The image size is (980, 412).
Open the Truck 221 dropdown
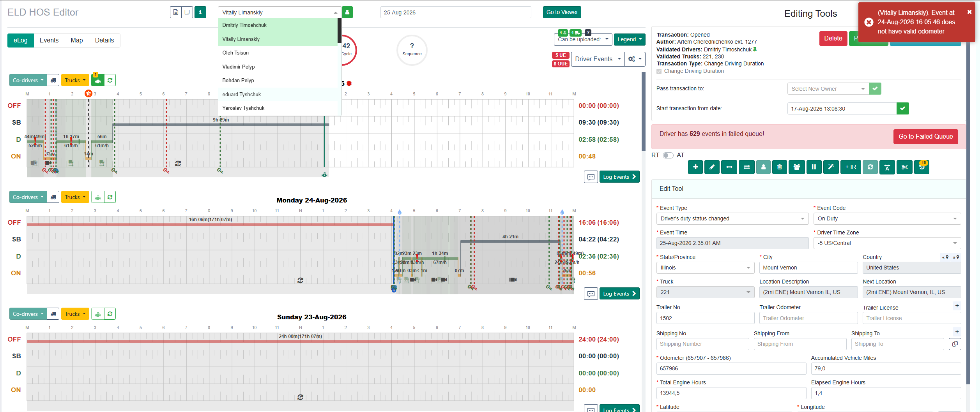pos(706,292)
